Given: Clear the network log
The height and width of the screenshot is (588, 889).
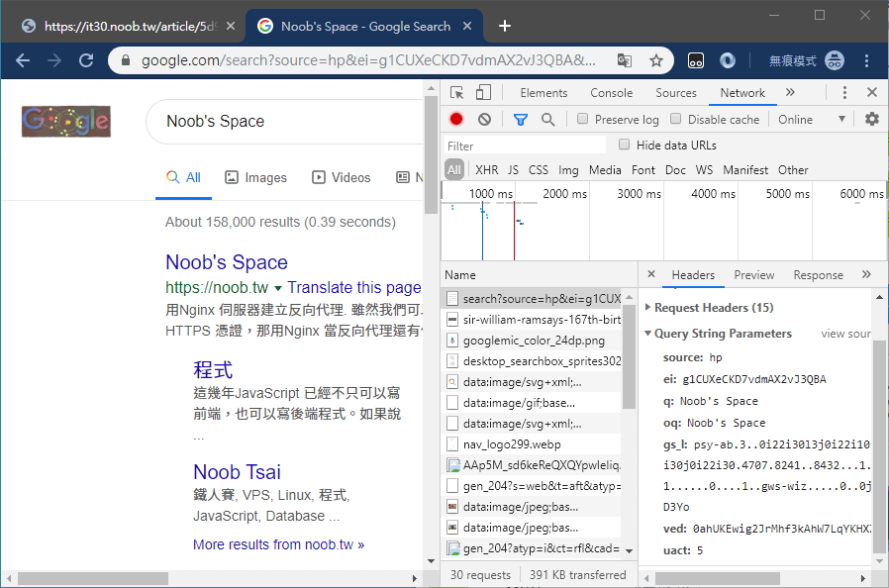Looking at the screenshot, I should coord(484,119).
